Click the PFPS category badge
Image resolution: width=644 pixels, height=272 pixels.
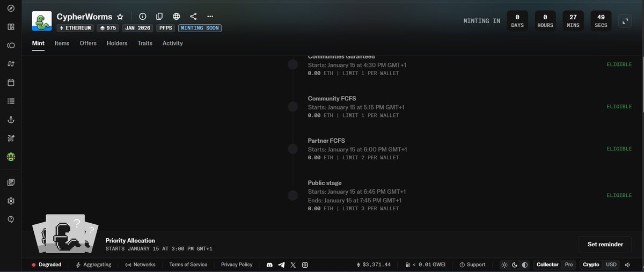(166, 28)
